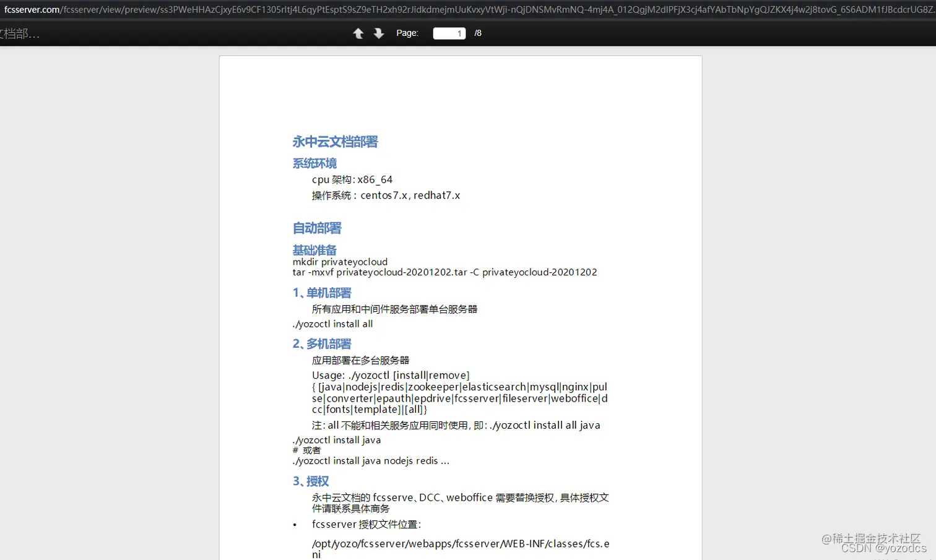
Task: Select the 基础准备 subsection heading
Action: 314,250
